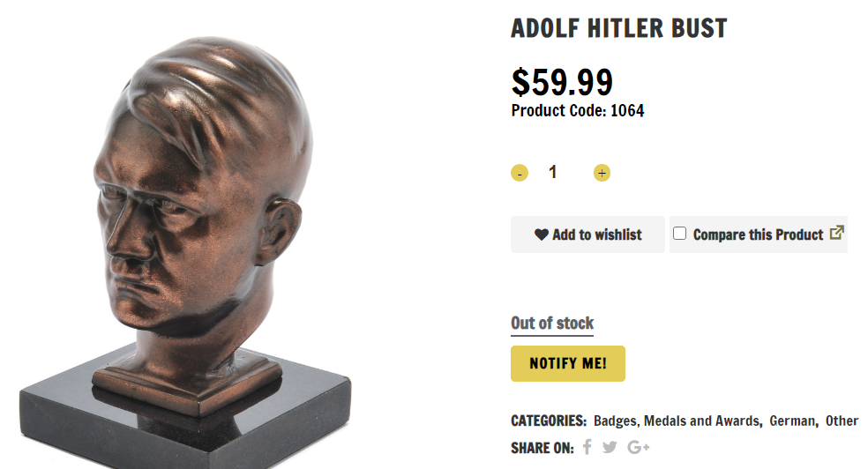The width and height of the screenshot is (868, 469).
Task: Click the Compare this Product label text
Action: pyautogui.click(x=758, y=234)
